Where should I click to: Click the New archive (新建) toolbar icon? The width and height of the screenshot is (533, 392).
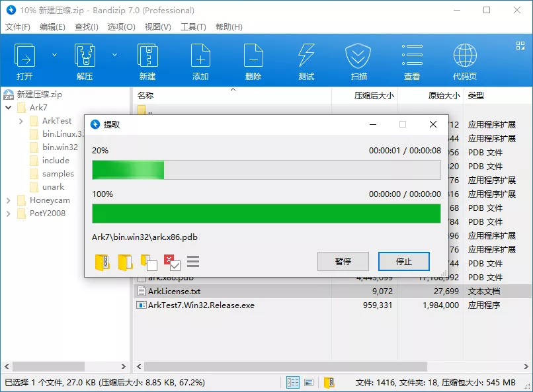pos(147,59)
